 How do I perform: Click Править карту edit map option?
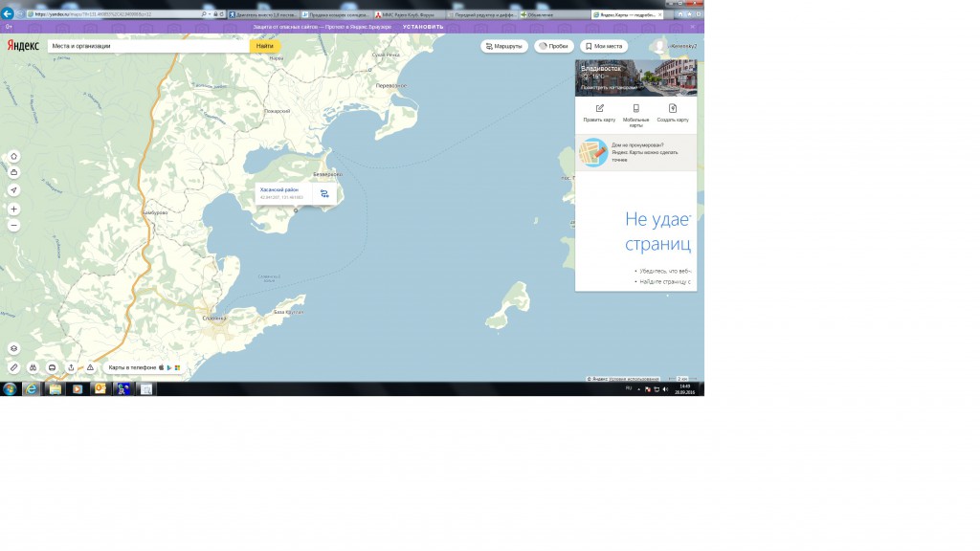pyautogui.click(x=600, y=113)
